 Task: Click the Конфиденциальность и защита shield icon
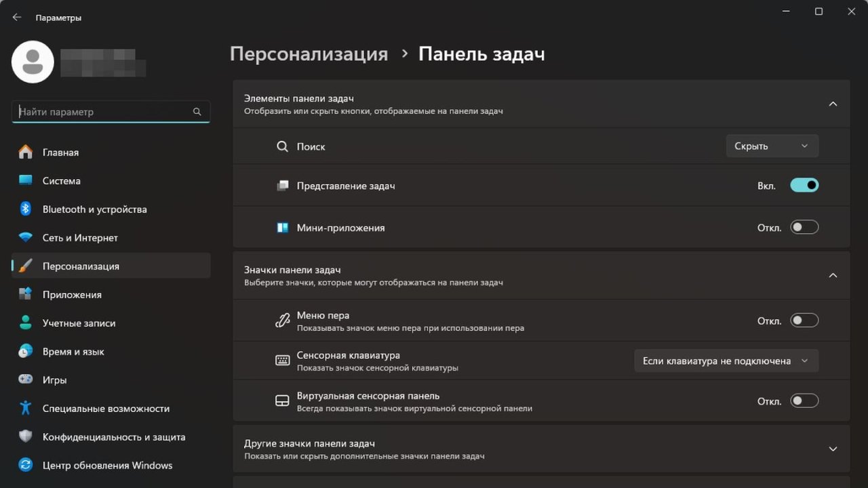[26, 436]
